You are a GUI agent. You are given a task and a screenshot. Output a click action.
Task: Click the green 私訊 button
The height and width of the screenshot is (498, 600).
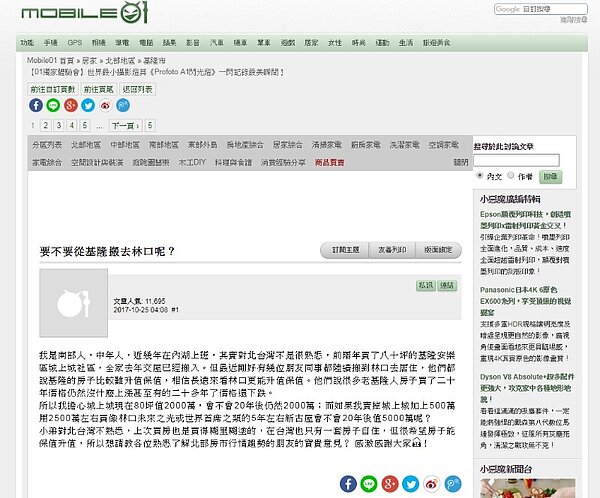426,285
